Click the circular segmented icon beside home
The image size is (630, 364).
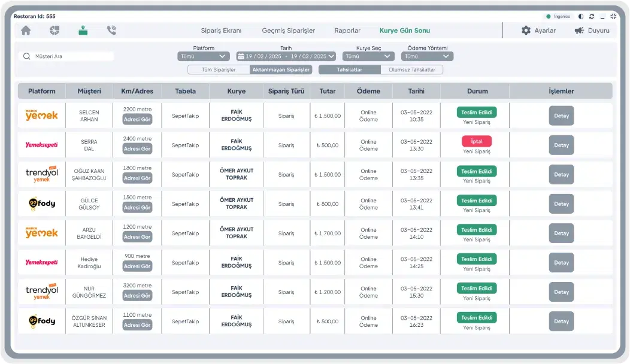54,30
